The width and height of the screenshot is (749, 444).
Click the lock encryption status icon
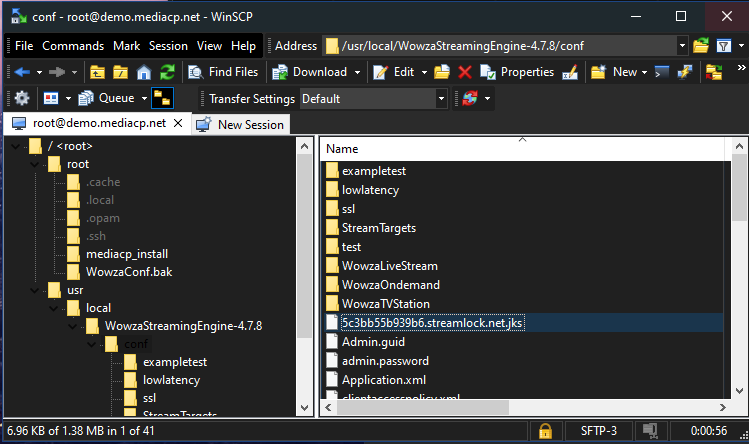(x=545, y=431)
